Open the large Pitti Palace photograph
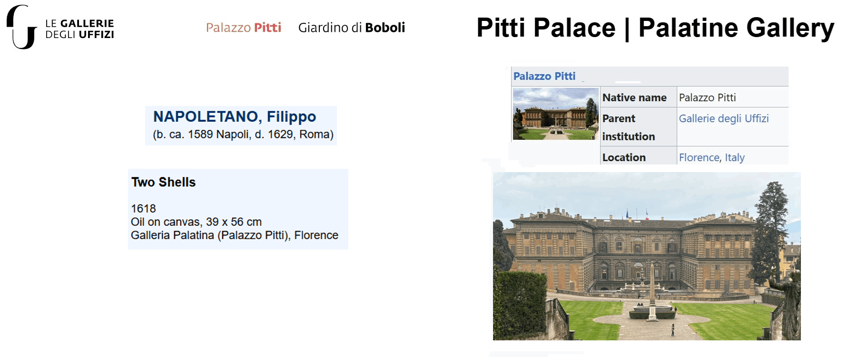 pos(646,256)
